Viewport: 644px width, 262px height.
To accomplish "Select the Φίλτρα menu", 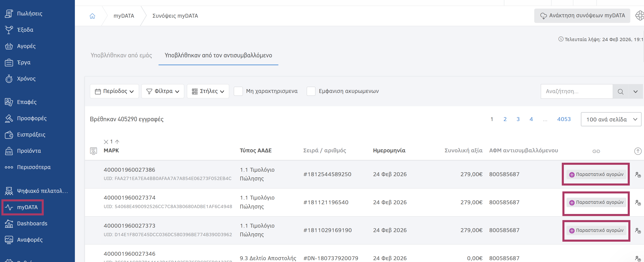I will click(163, 91).
